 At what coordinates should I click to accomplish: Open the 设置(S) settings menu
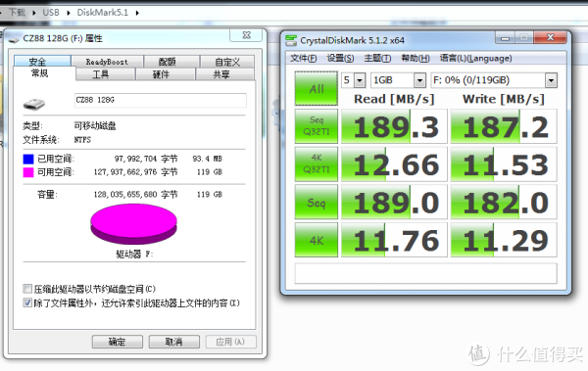[340, 58]
